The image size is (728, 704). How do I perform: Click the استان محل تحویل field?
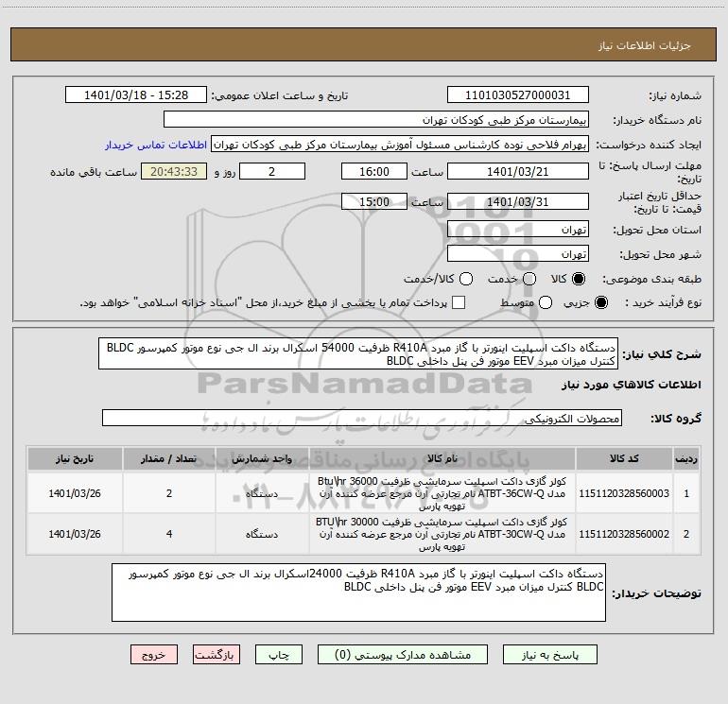(518, 230)
